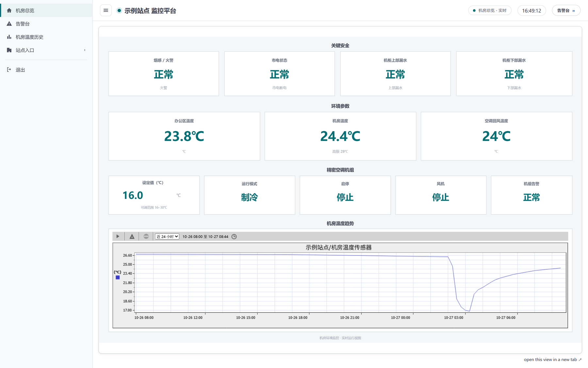Click the 风机 停止 card
Image resolution: width=588 pixels, height=368 pixels.
[441, 195]
